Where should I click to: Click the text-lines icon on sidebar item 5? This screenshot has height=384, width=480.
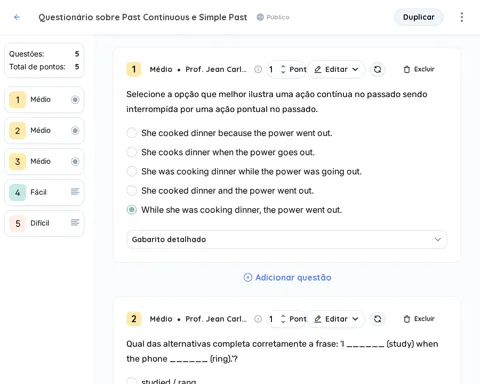coord(75,222)
